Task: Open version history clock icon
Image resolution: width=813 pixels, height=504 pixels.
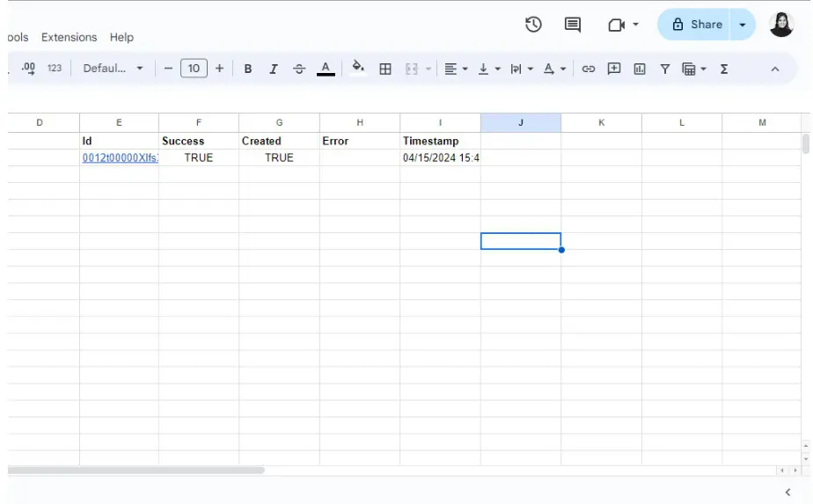Action: point(533,25)
